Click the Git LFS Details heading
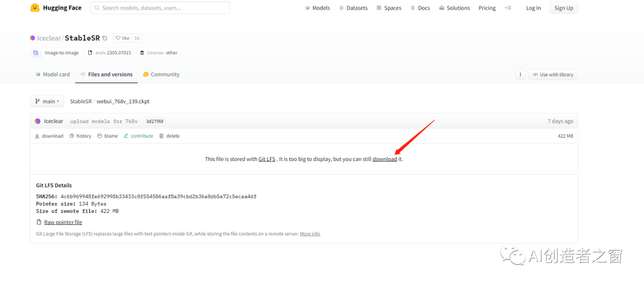This screenshot has width=644, height=284. click(x=54, y=186)
